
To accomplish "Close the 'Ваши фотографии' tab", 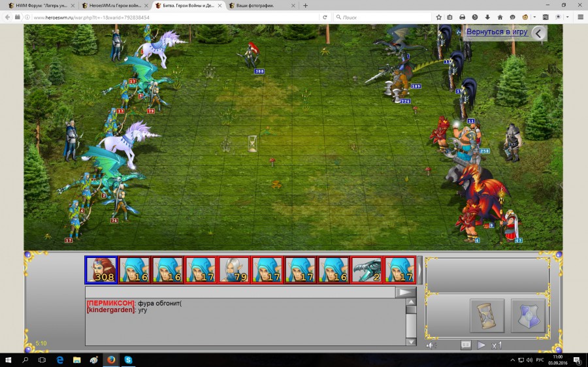I will [293, 6].
